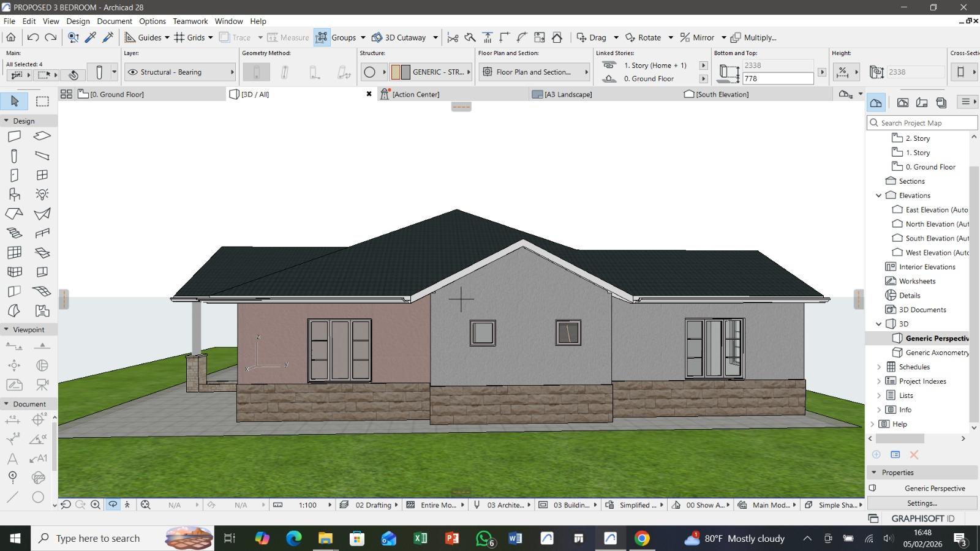The height and width of the screenshot is (551, 980).
Task: Pick the Stair tool
Action: tap(14, 233)
